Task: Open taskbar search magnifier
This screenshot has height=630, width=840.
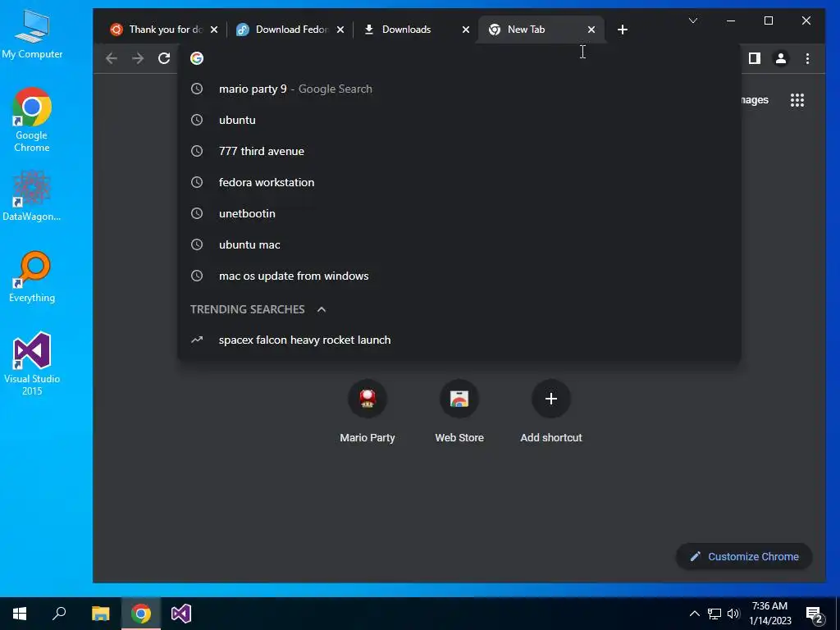Action: click(59, 614)
